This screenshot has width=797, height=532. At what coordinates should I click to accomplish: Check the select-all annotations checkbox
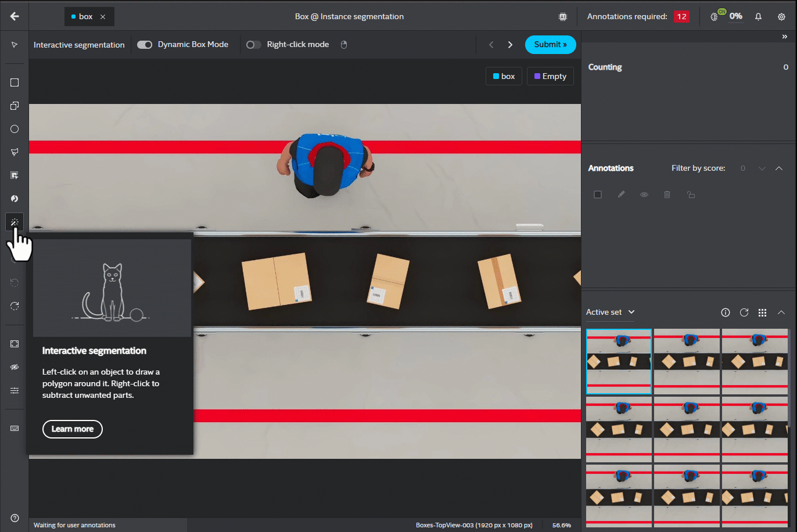[598, 195]
